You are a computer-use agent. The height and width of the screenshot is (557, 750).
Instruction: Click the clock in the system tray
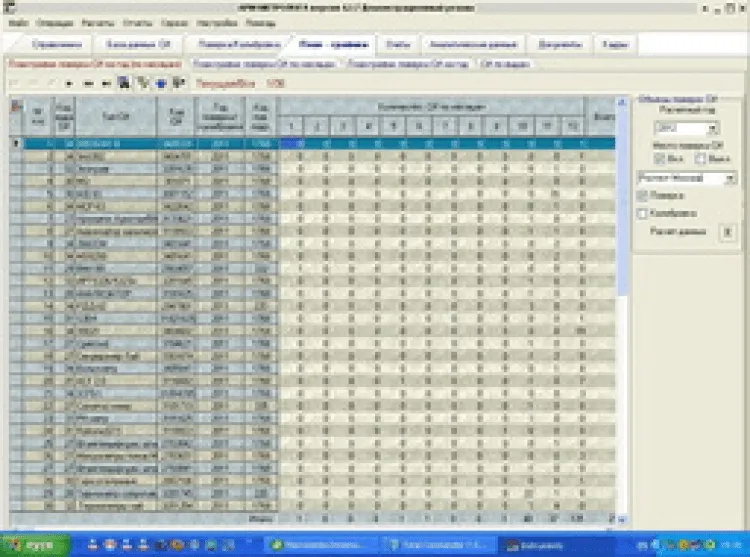click(730, 545)
